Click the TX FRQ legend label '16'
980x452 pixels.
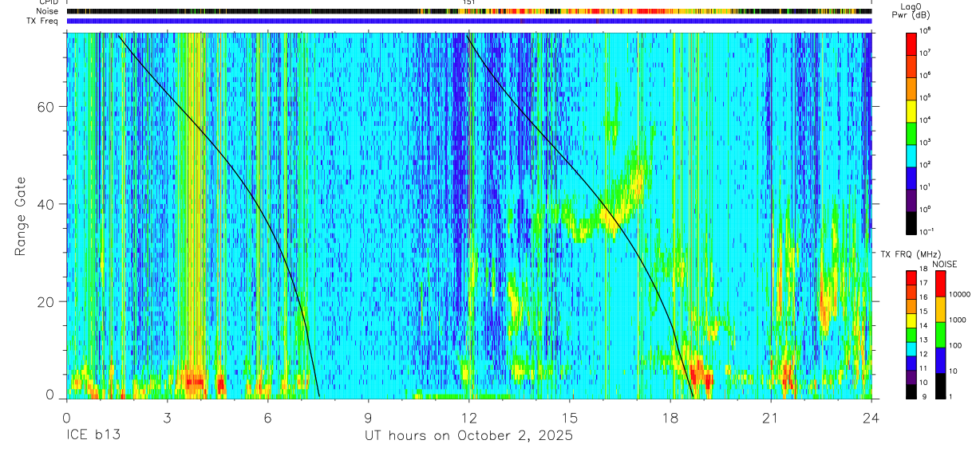[925, 297]
